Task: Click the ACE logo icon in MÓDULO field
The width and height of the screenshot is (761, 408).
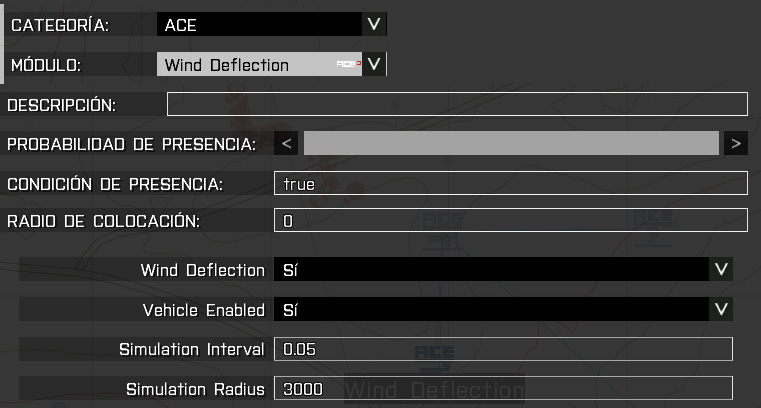Action: click(347, 65)
